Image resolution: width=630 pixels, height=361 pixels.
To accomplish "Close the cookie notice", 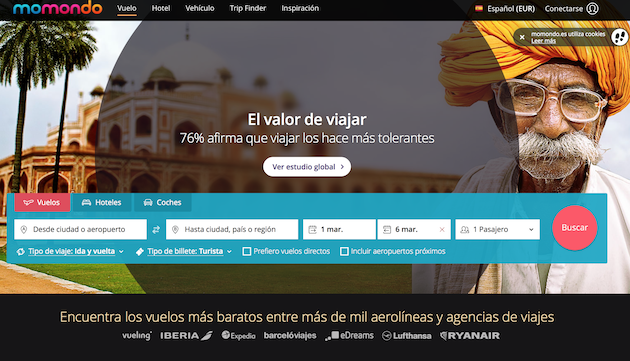I will (522, 37).
